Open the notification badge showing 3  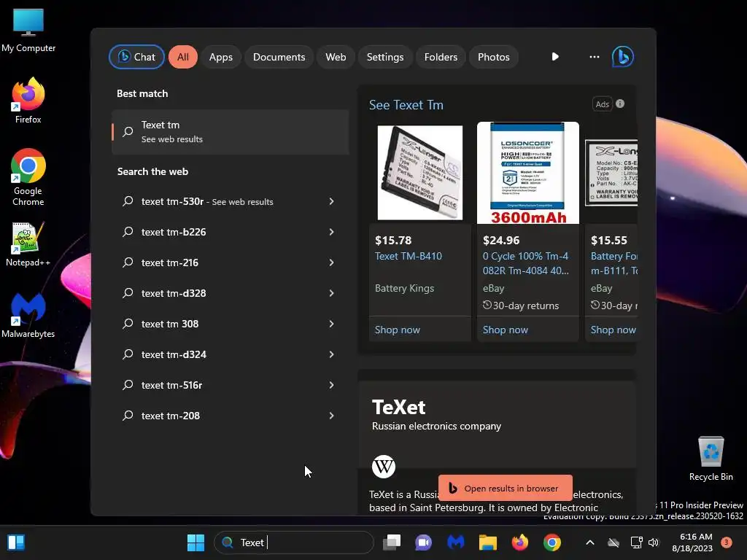point(727,542)
